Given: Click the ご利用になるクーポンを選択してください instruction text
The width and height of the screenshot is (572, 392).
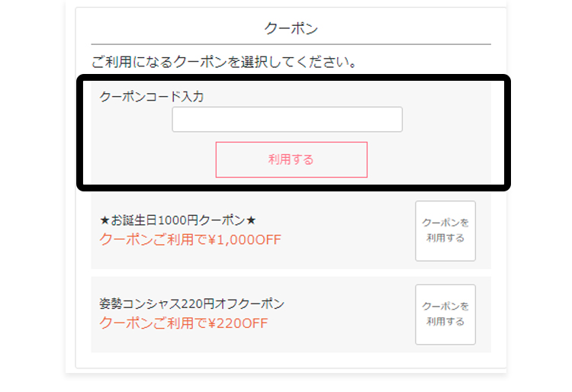Looking at the screenshot, I should click(x=224, y=62).
